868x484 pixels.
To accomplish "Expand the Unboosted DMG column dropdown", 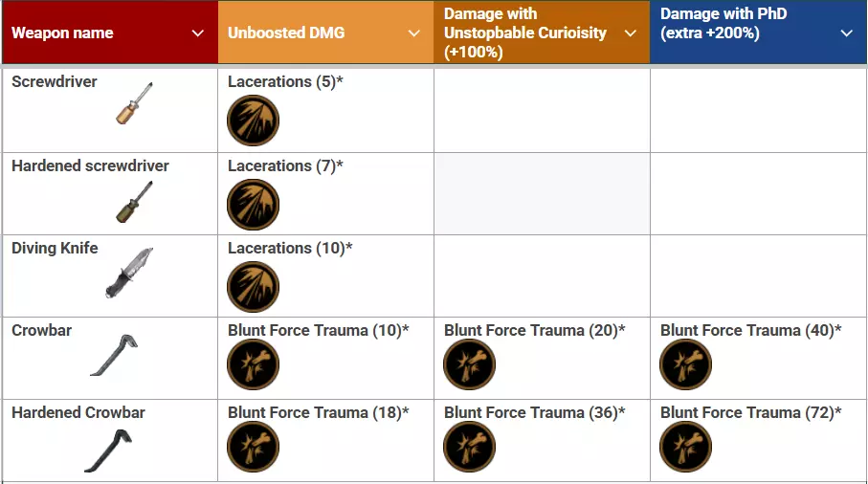I will click(x=414, y=33).
